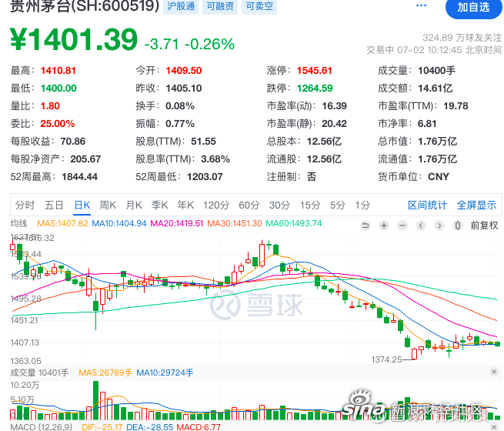Image resolution: width=504 pixels, height=431 pixels.
Task: Click the 最低 value 1400.00
Action: point(58,88)
